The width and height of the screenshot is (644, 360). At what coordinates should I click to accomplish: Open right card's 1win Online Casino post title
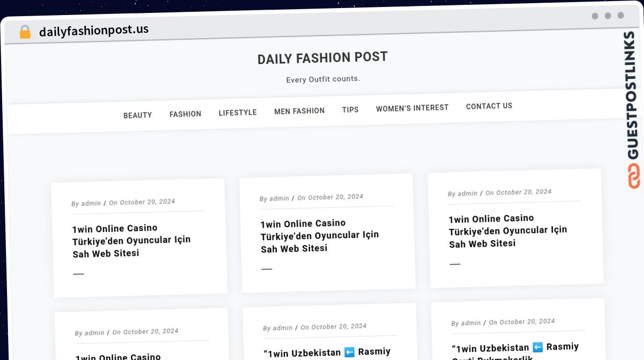(x=508, y=231)
